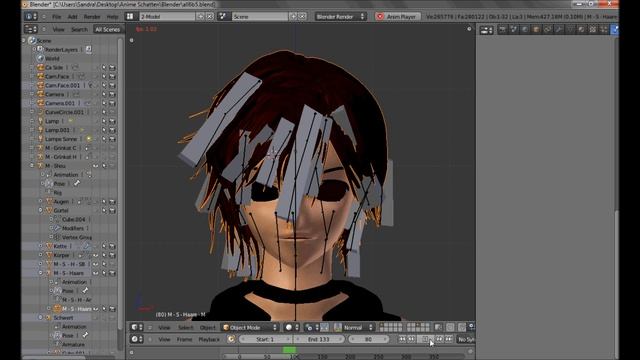
Task: Click the Korper mesh icon
Action: click(x=49, y=255)
